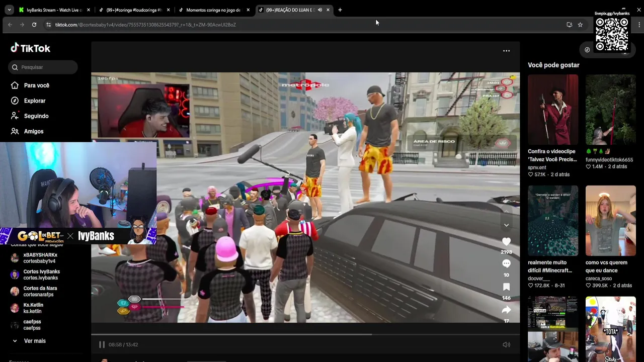
Task: Click the Amigos people icon
Action: [15, 131]
